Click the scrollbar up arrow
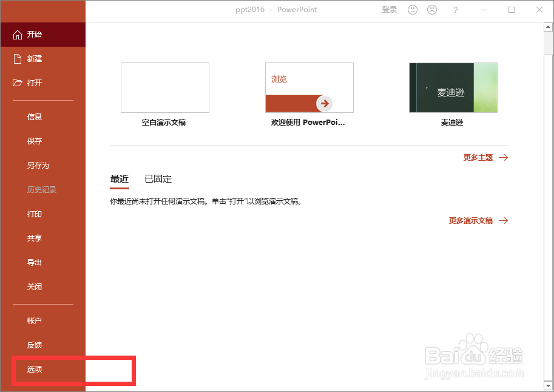The image size is (554, 392). tap(548, 27)
